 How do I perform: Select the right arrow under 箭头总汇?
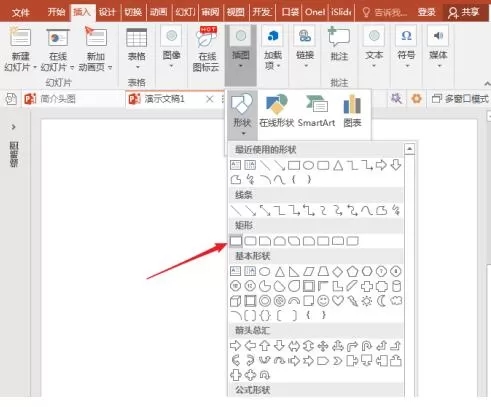(236, 345)
